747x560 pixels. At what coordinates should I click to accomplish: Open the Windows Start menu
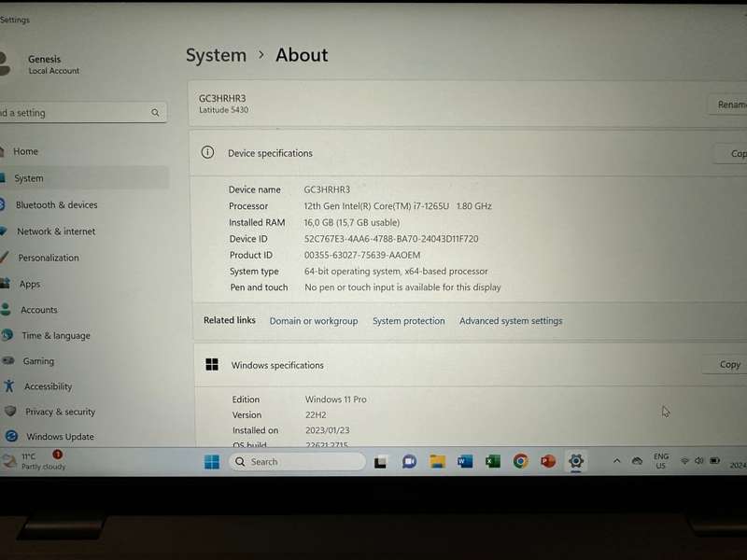(212, 461)
